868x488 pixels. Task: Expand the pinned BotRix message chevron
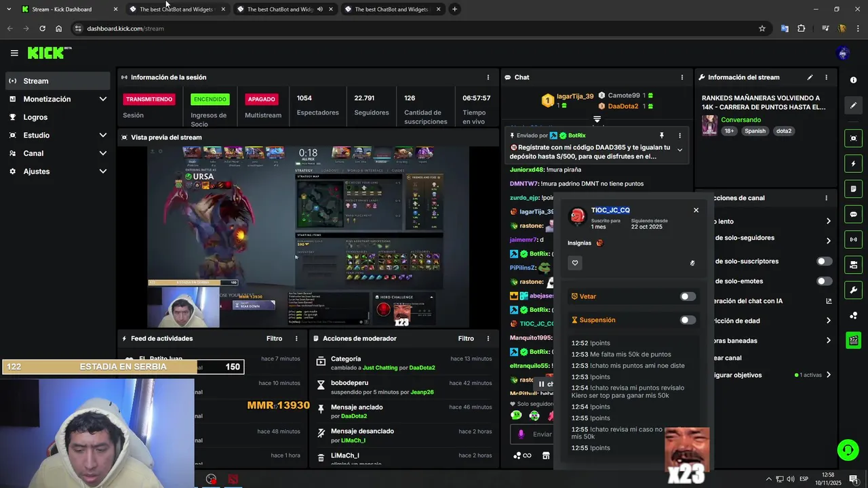pyautogui.click(x=679, y=150)
